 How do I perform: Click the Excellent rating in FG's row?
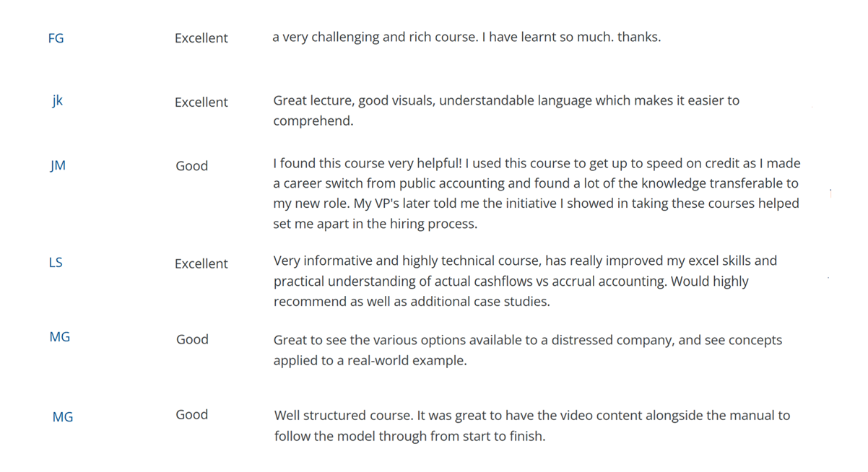(201, 38)
